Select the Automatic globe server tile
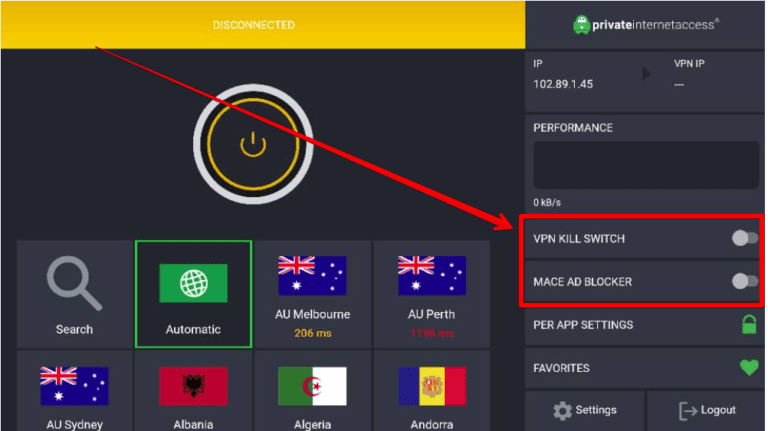 193,294
